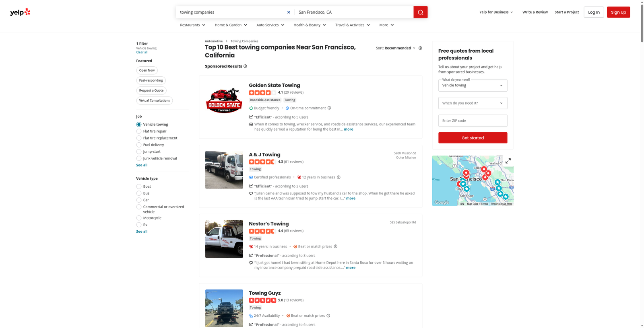644x328 pixels.
Task: Click the Log In button
Action: pos(594,12)
